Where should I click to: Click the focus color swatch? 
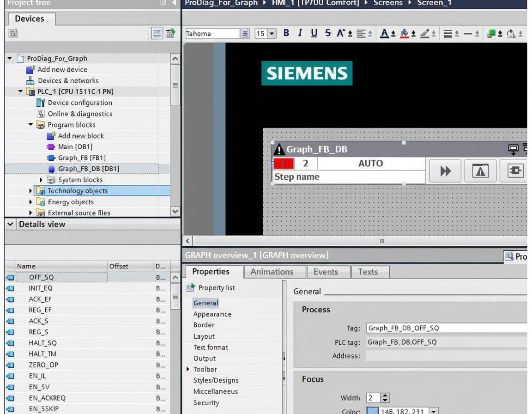(372, 411)
